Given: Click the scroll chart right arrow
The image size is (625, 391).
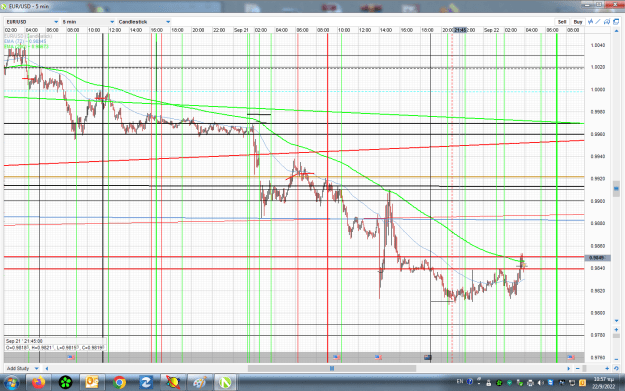Looking at the screenshot, I should click(568, 369).
